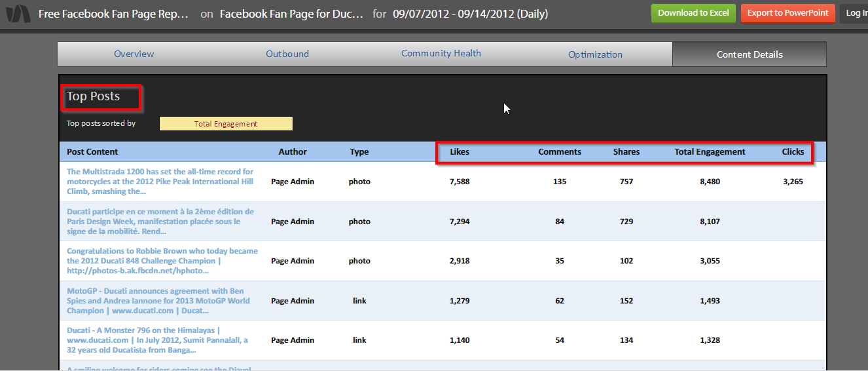This screenshot has width=868, height=371.
Task: Open the MotoGP Ben Spies agreement post link
Action: [x=158, y=301]
